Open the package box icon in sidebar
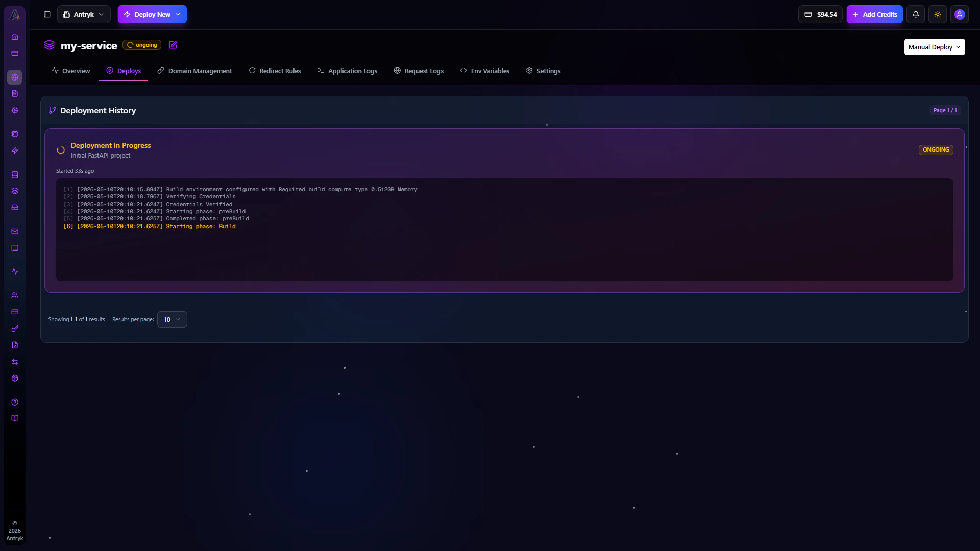Image resolution: width=980 pixels, height=551 pixels. pos(15,378)
